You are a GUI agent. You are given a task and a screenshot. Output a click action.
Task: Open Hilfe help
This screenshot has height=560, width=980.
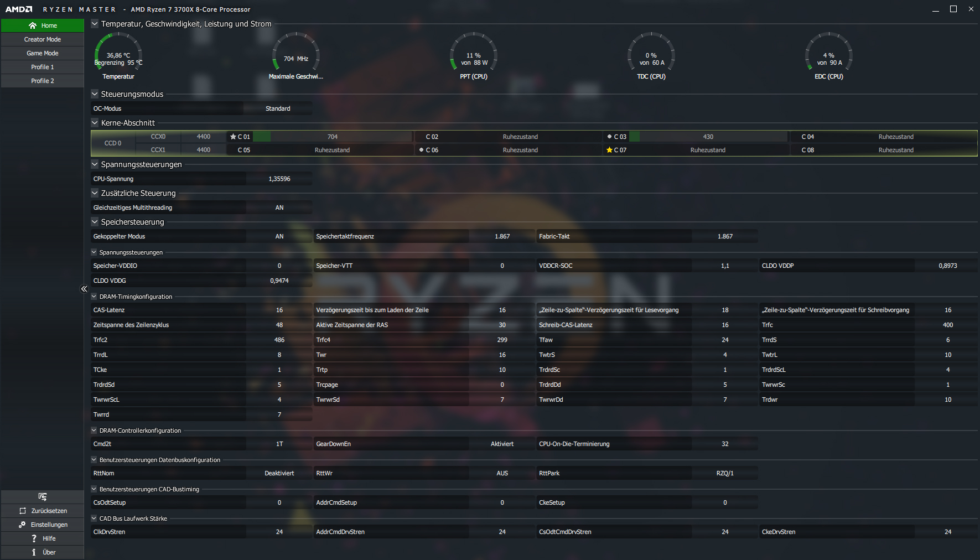(43, 538)
